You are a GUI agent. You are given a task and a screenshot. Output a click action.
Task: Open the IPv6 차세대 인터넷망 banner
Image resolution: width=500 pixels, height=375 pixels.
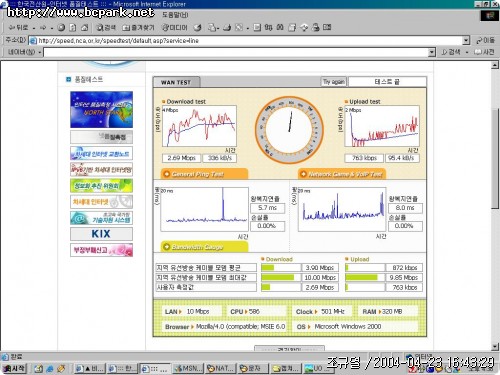pyautogui.click(x=101, y=169)
